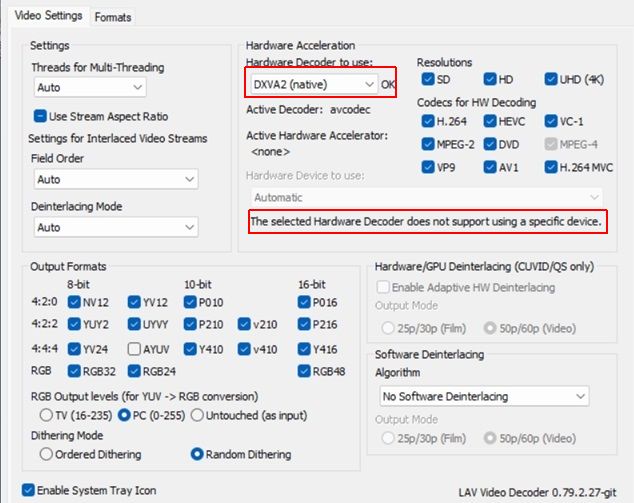This screenshot has width=634, height=503.
Task: Switch to the Formats tab
Action: tap(113, 16)
